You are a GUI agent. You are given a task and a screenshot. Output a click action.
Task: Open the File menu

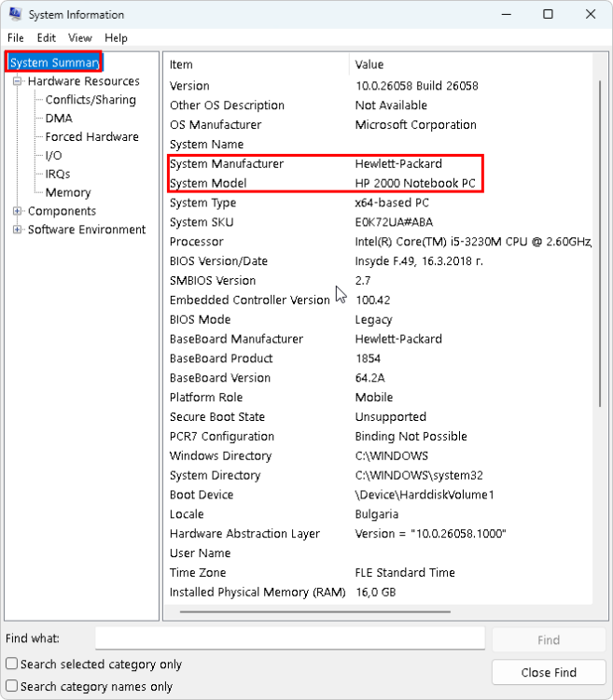pos(16,38)
